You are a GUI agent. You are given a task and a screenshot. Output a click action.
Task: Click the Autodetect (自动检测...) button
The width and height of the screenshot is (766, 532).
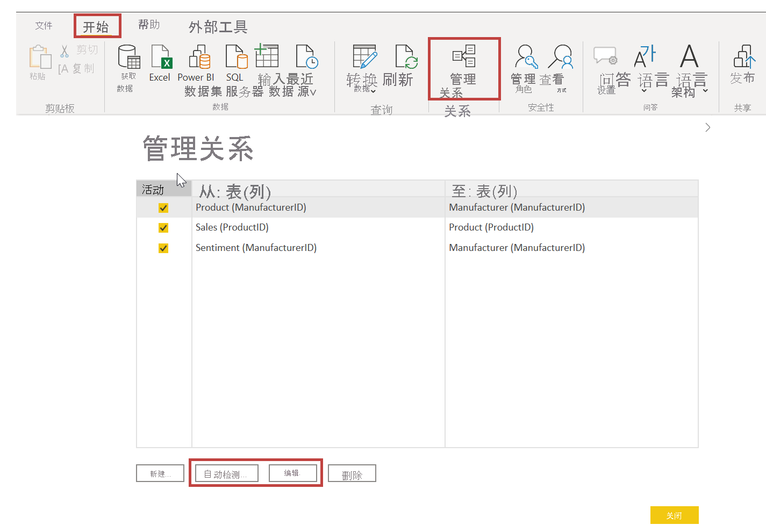point(227,473)
